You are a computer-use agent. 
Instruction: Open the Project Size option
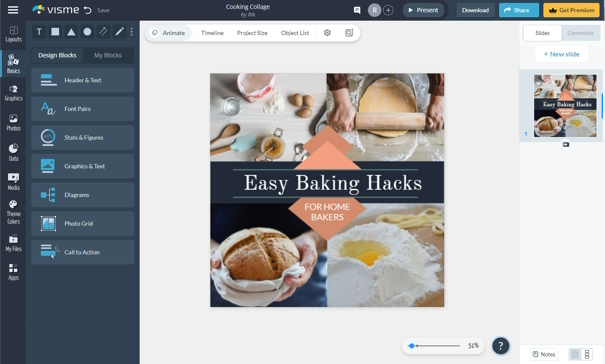(x=252, y=33)
